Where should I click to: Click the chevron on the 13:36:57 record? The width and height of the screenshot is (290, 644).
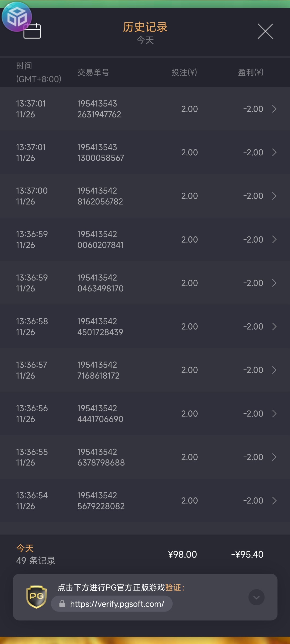274,370
